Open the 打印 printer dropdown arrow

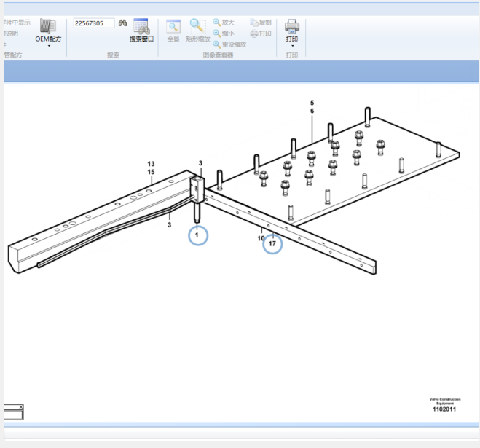[292, 46]
